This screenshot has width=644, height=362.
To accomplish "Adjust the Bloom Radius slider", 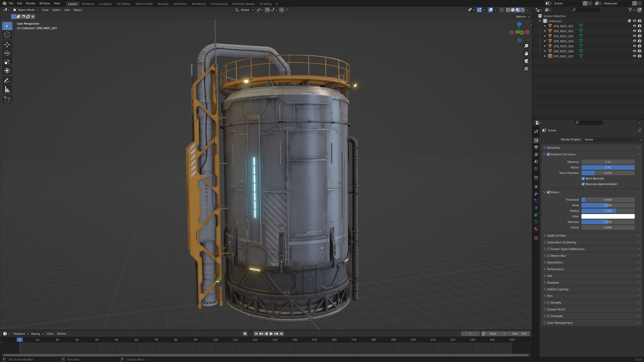I will [608, 211].
